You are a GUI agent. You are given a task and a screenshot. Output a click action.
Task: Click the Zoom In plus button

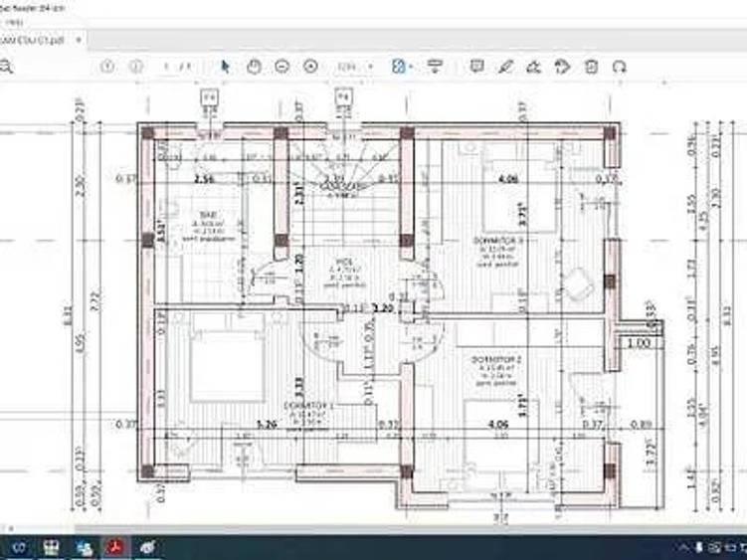310,67
